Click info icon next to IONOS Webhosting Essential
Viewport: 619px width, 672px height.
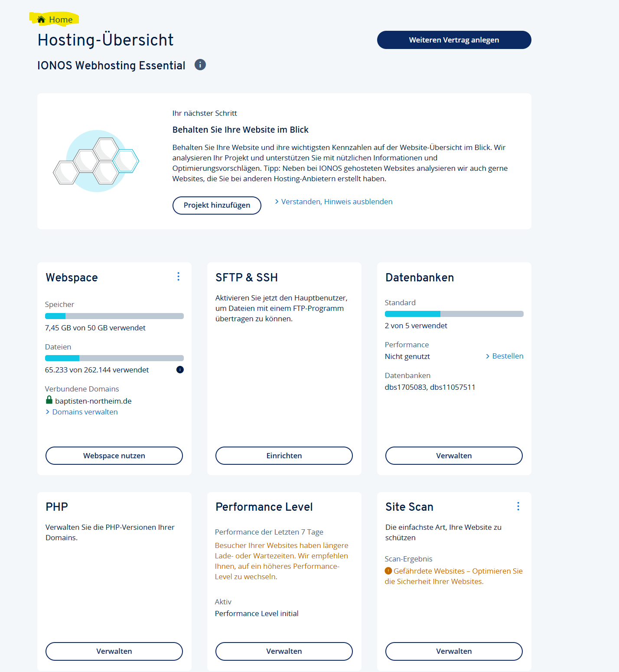200,65
